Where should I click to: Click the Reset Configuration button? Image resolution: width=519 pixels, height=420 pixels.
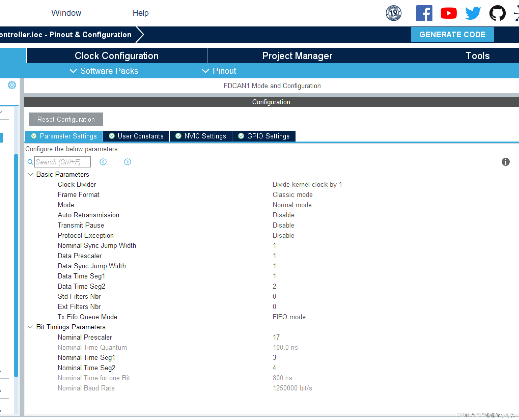pos(66,119)
